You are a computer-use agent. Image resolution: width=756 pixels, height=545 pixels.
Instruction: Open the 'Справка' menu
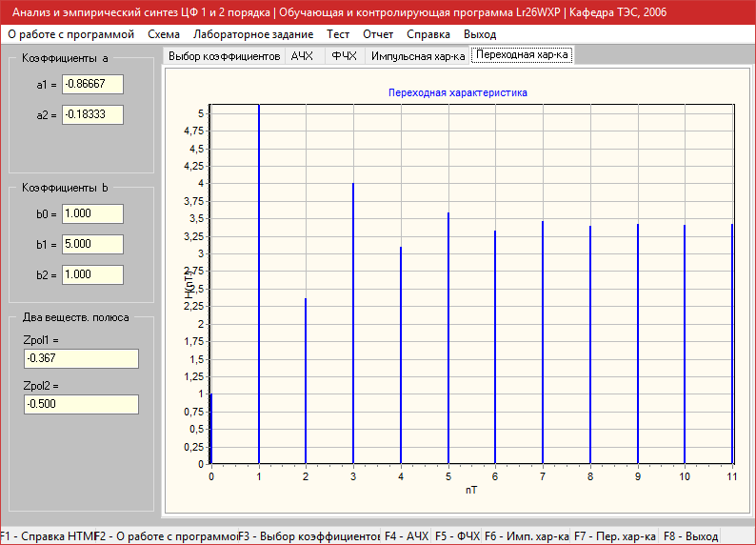(428, 34)
